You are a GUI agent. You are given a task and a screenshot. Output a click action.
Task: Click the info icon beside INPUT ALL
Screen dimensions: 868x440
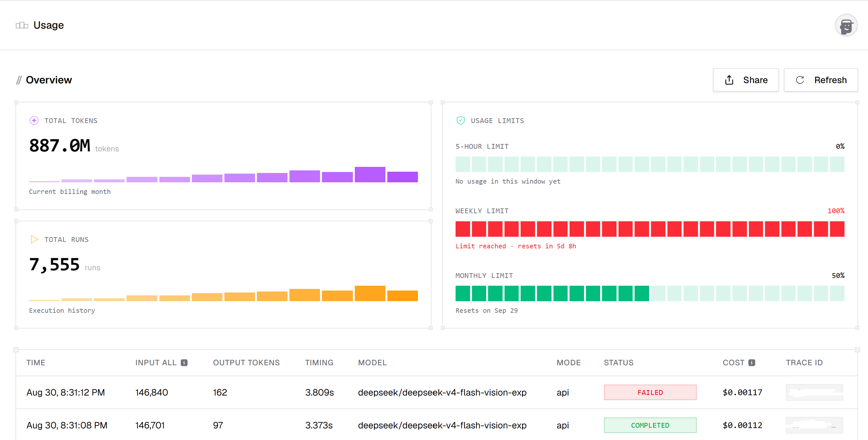click(x=184, y=363)
